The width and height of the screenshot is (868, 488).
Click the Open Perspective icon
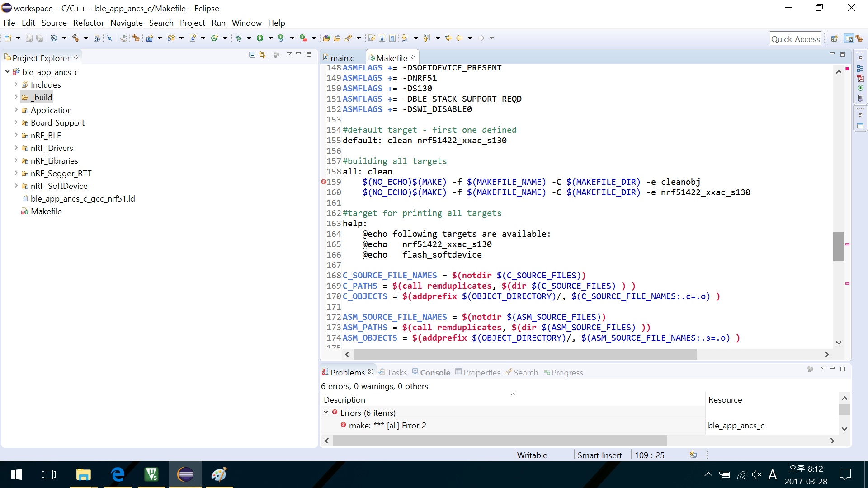(x=835, y=38)
